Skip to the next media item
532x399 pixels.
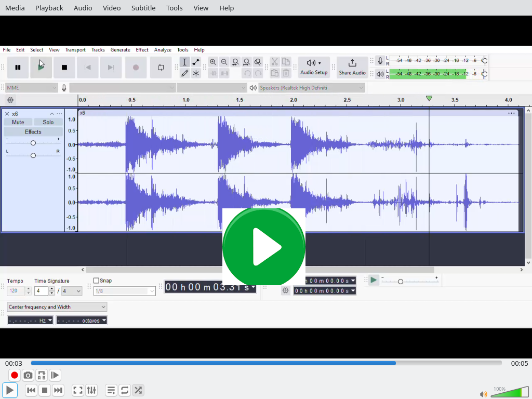58,390
